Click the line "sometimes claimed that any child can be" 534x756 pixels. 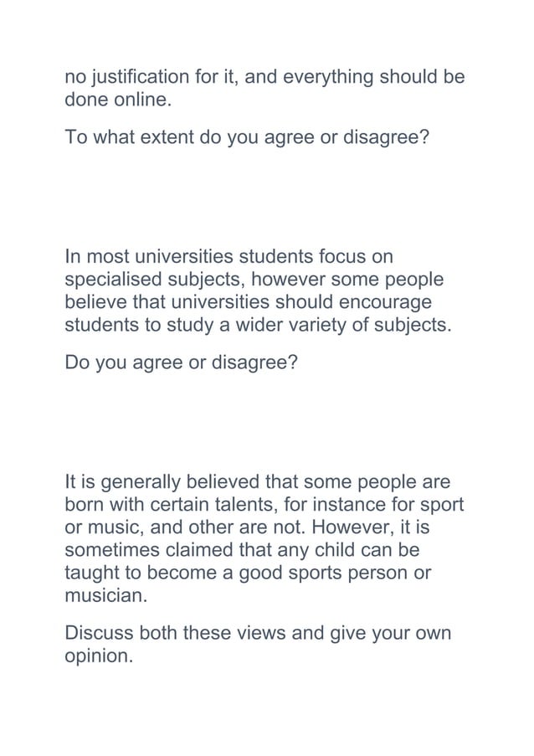(243, 552)
